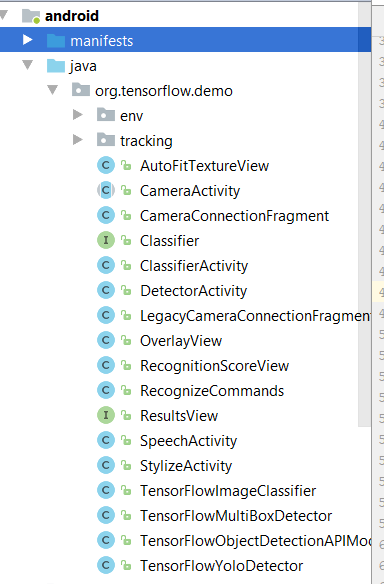Click the green lock icon beside DetectorActivity
The width and height of the screenshot is (384, 584).
pos(126,290)
